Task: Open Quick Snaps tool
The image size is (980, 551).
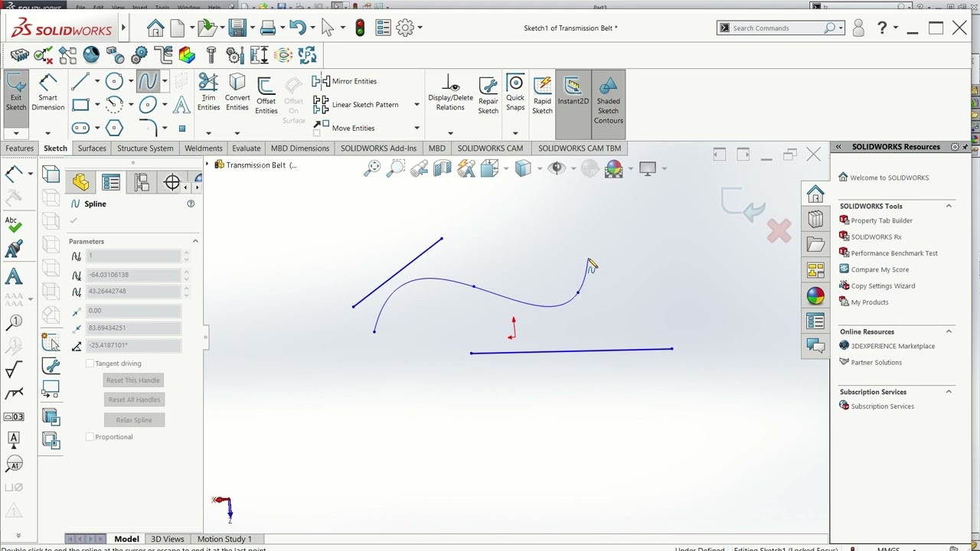Action: (515, 93)
